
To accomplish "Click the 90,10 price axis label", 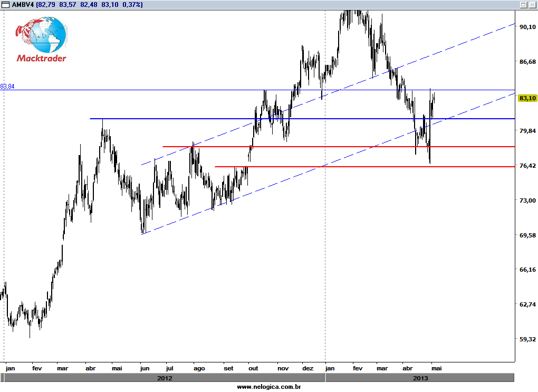I will 527,27.
